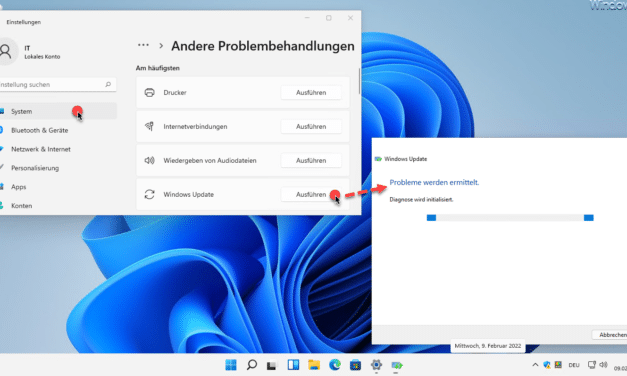The width and height of the screenshot is (627, 376).
Task: Show hidden system tray icons
Action: (535, 365)
